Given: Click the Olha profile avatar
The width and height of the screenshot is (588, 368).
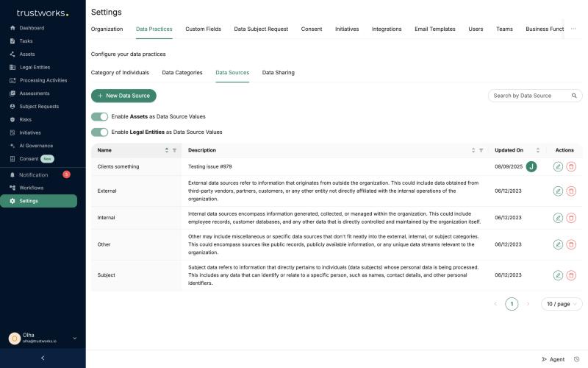Looking at the screenshot, I should tap(15, 339).
